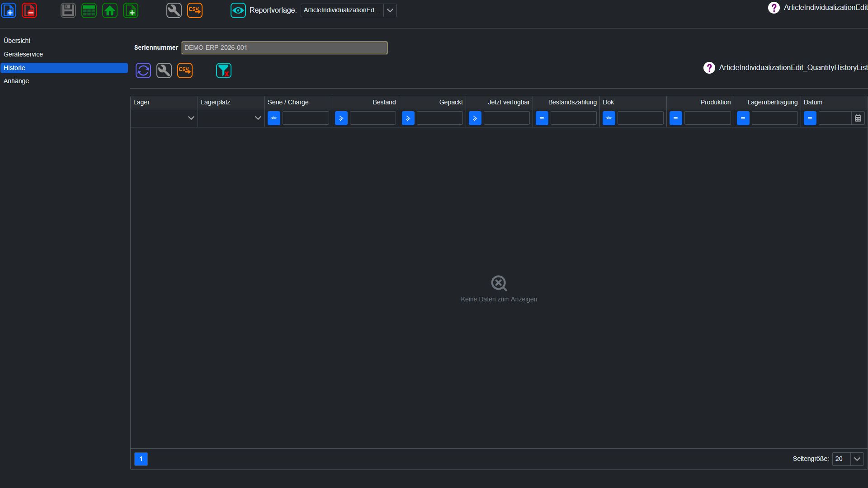This screenshot has height=488, width=868.
Task: Open the Datum calendar picker
Action: tap(858, 118)
